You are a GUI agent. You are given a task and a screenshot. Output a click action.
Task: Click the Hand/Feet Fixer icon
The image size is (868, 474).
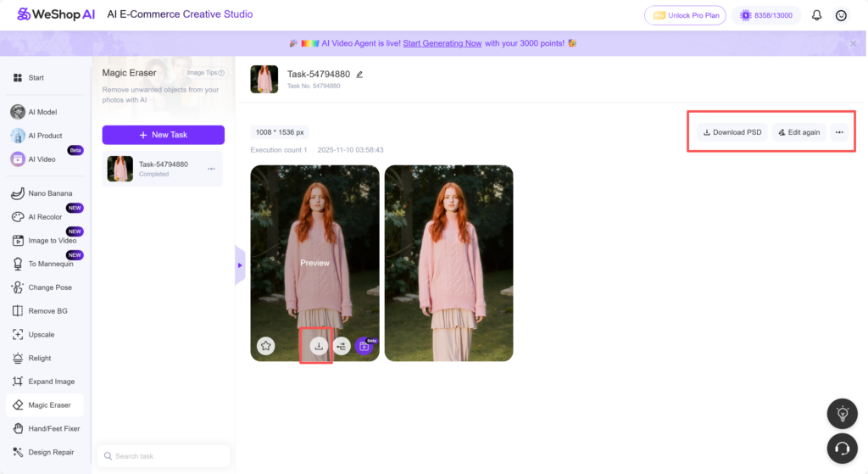(x=18, y=428)
